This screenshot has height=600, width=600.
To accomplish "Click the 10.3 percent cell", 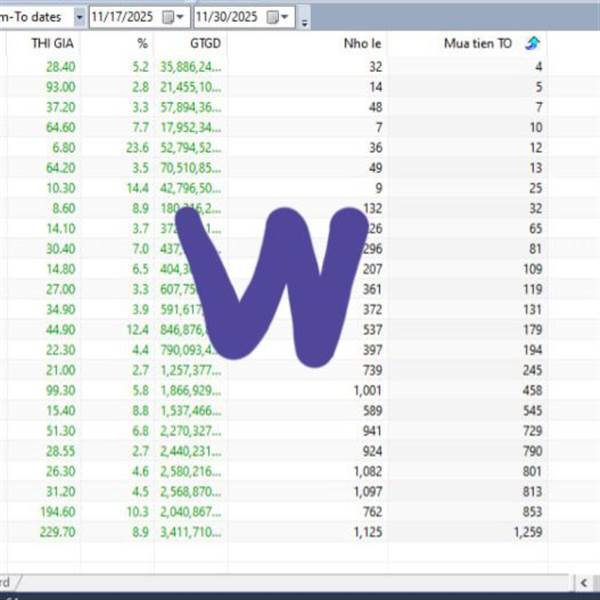I will (x=137, y=512).
